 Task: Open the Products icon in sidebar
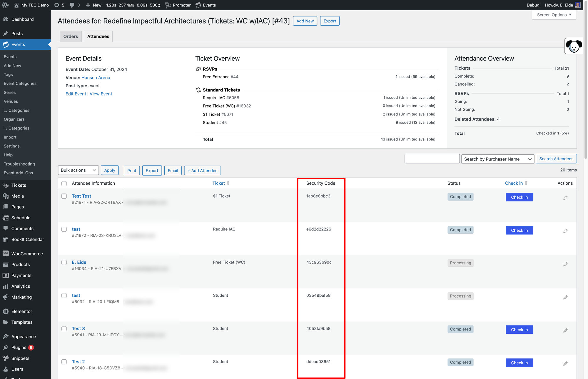6,265
